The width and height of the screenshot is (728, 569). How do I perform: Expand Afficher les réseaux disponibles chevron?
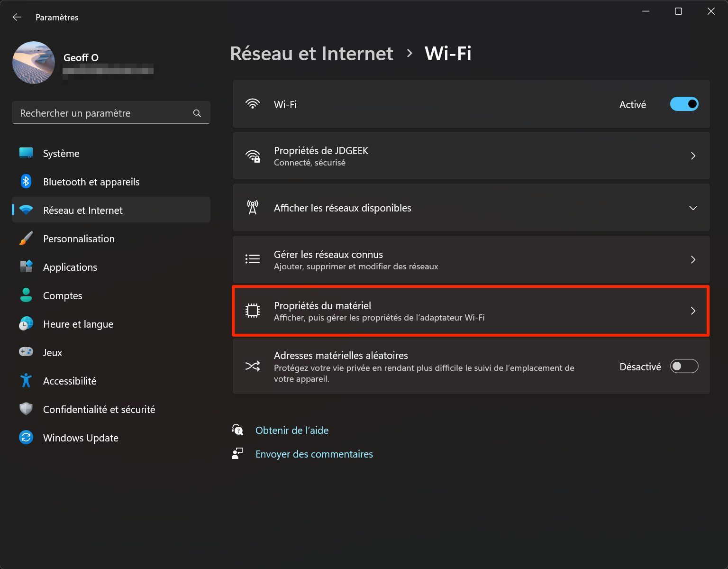coord(693,208)
